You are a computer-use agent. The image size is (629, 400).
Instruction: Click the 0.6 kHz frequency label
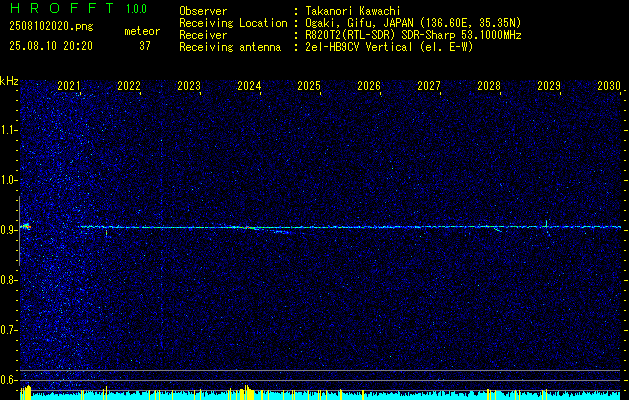coord(9,380)
